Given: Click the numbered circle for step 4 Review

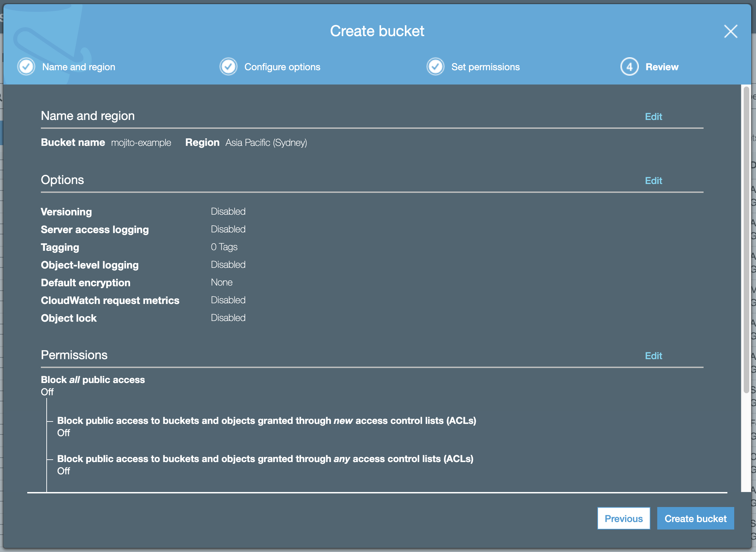Looking at the screenshot, I should 629,66.
